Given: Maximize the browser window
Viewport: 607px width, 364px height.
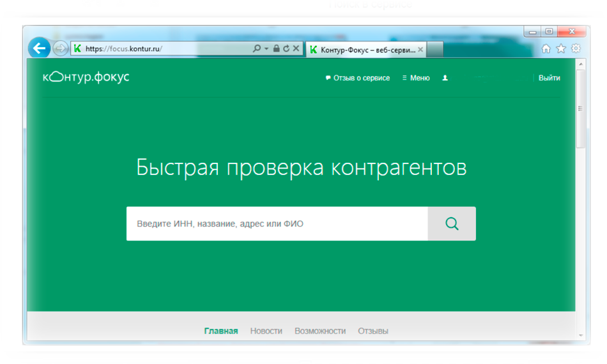Looking at the screenshot, I should 549,32.
